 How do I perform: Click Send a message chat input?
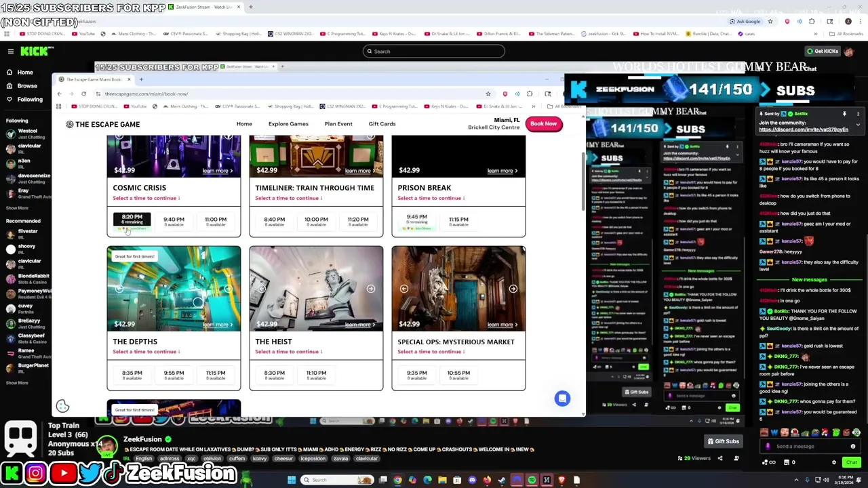tap(808, 447)
